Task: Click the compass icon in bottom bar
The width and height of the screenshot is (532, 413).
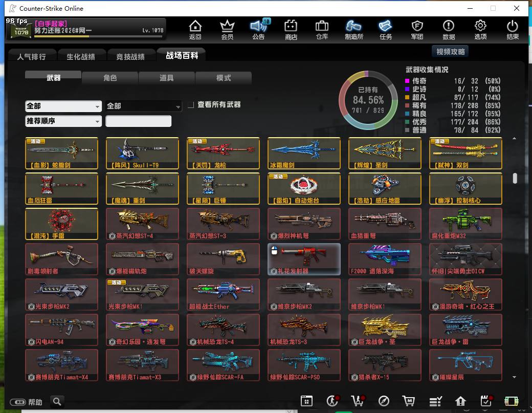Action: [384, 401]
